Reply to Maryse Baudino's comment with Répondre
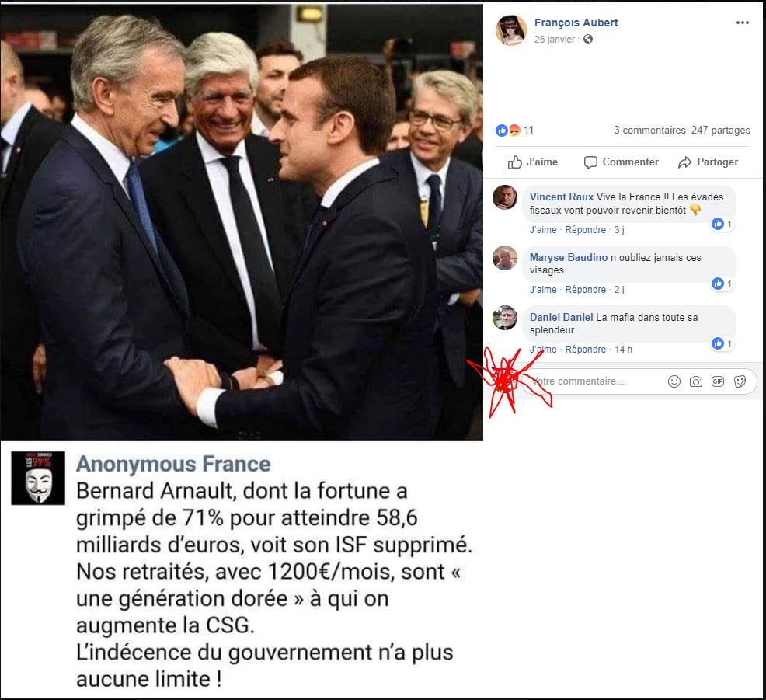The height and width of the screenshot is (700, 766). (x=585, y=290)
